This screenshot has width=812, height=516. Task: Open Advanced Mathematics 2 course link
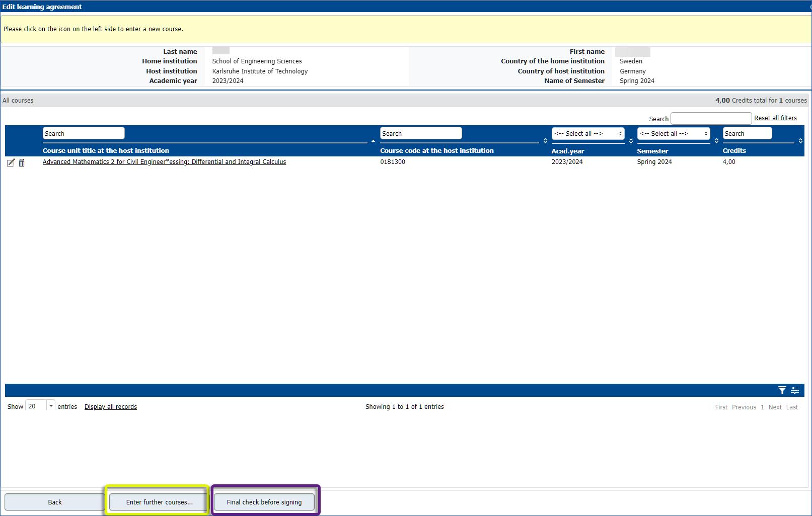(164, 162)
